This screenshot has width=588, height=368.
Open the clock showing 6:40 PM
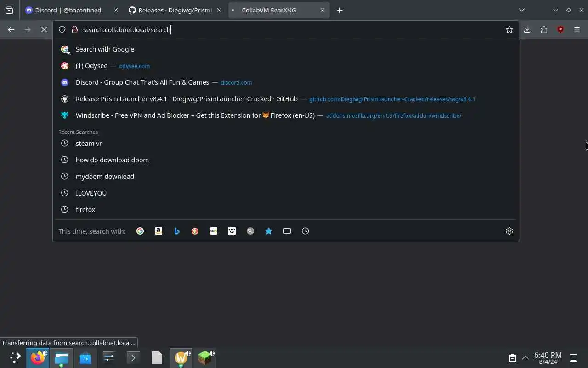(548, 358)
